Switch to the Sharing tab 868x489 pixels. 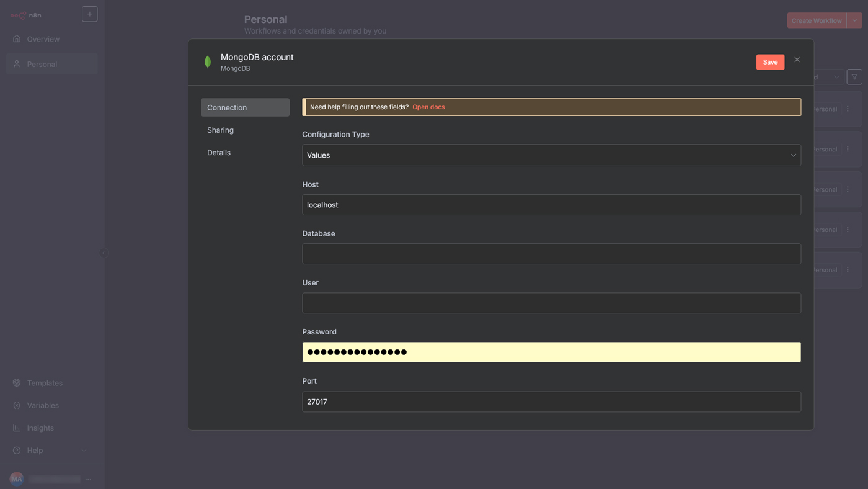click(220, 130)
